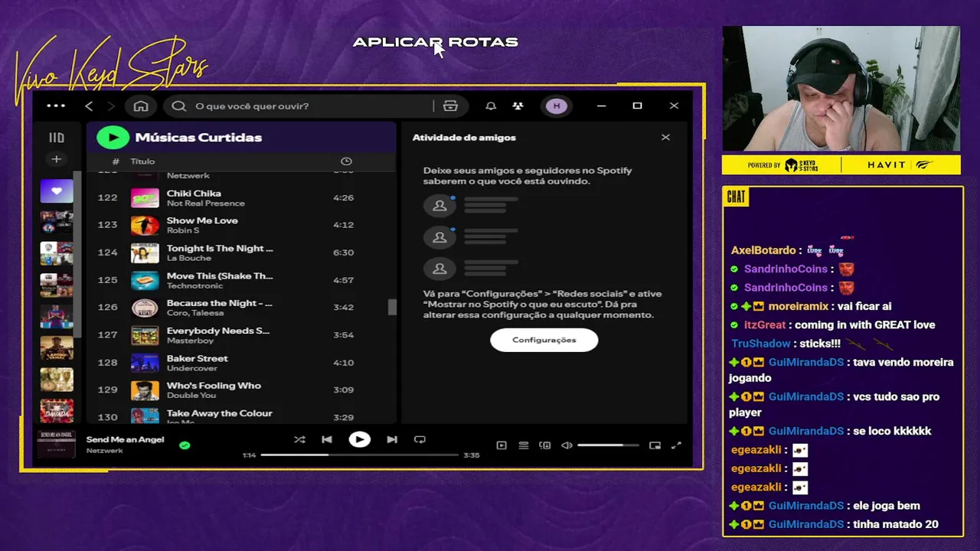
Task: Open the Now Playing view icon
Action: coord(501,445)
